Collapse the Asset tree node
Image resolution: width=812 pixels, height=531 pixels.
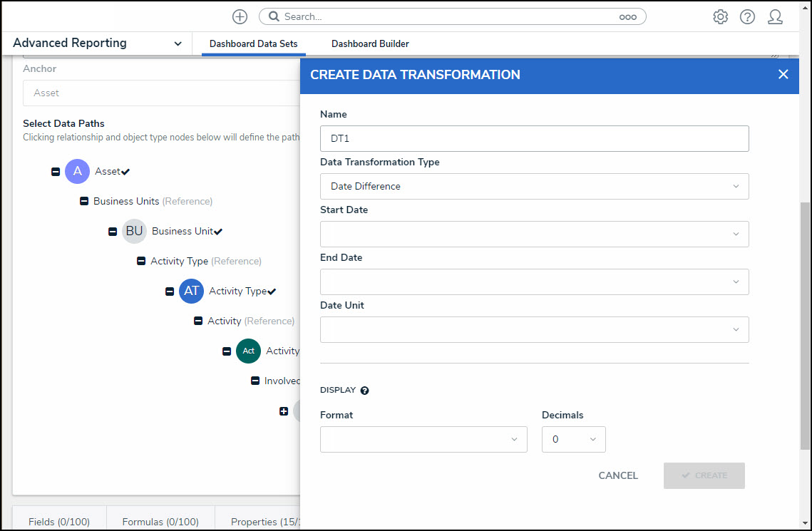pyautogui.click(x=56, y=172)
